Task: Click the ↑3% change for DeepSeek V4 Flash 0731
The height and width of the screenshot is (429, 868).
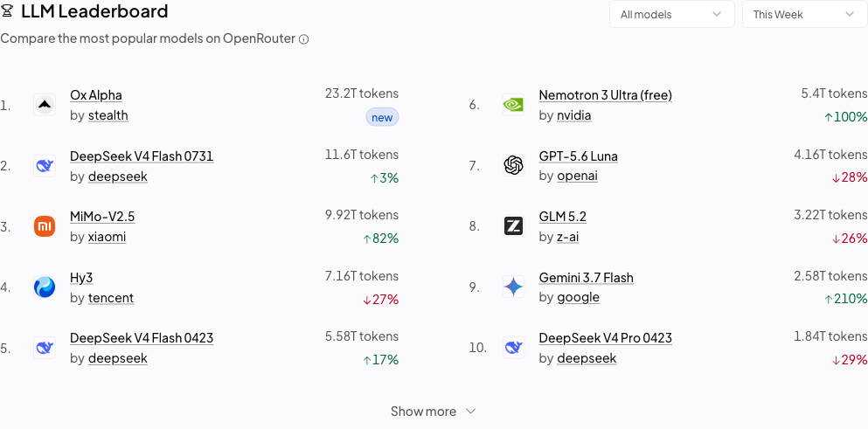Action: point(385,178)
